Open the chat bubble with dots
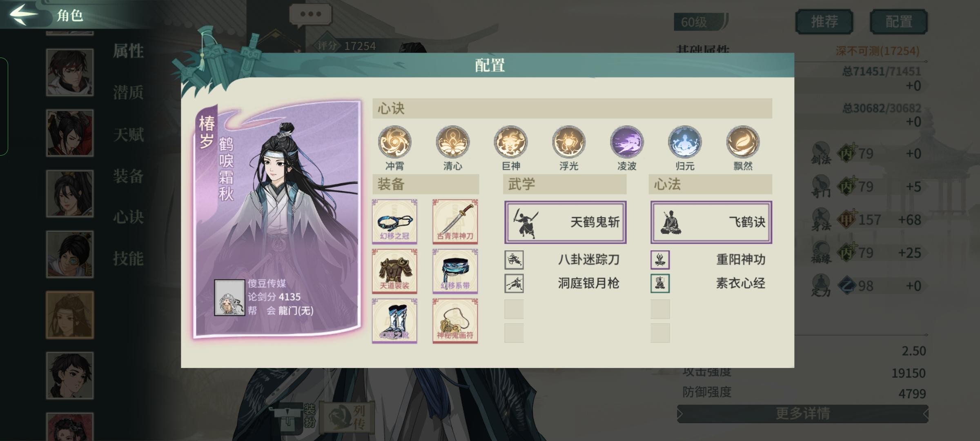 [x=311, y=14]
